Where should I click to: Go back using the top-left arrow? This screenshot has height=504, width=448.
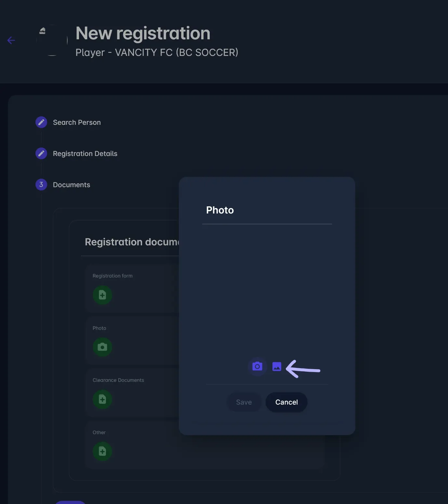coord(11,40)
